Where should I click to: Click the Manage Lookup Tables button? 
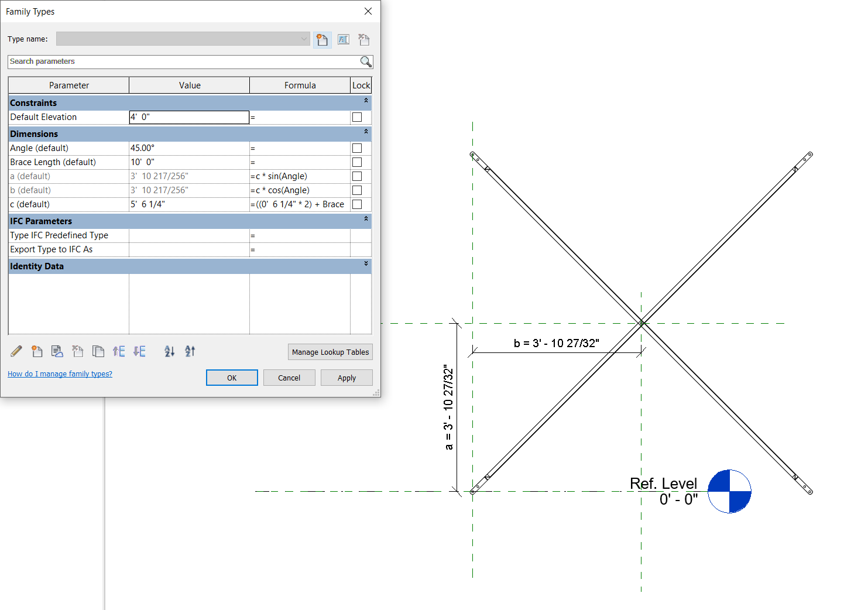click(x=330, y=352)
